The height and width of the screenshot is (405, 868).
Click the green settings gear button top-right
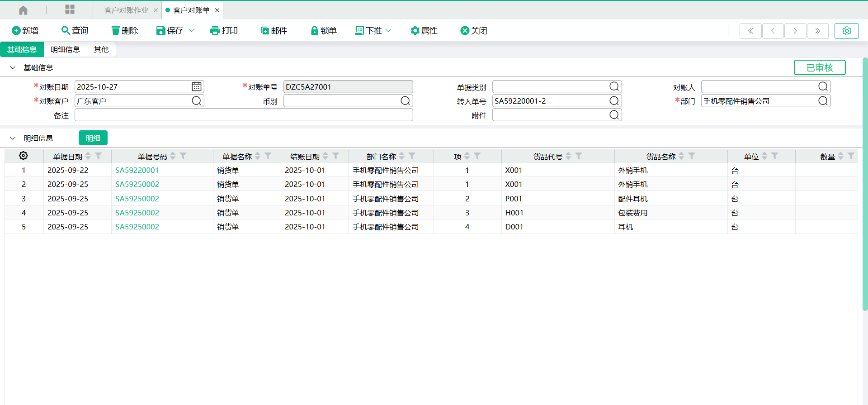[x=846, y=31]
